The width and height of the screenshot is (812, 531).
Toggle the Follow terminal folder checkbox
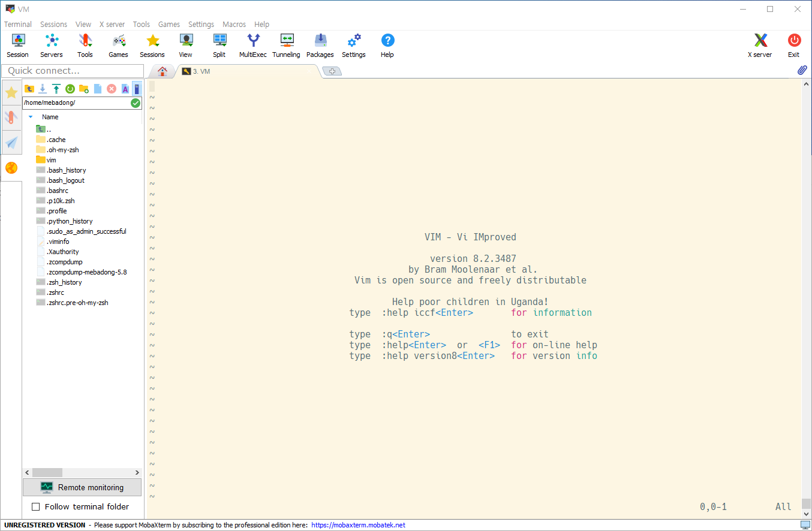click(x=35, y=506)
